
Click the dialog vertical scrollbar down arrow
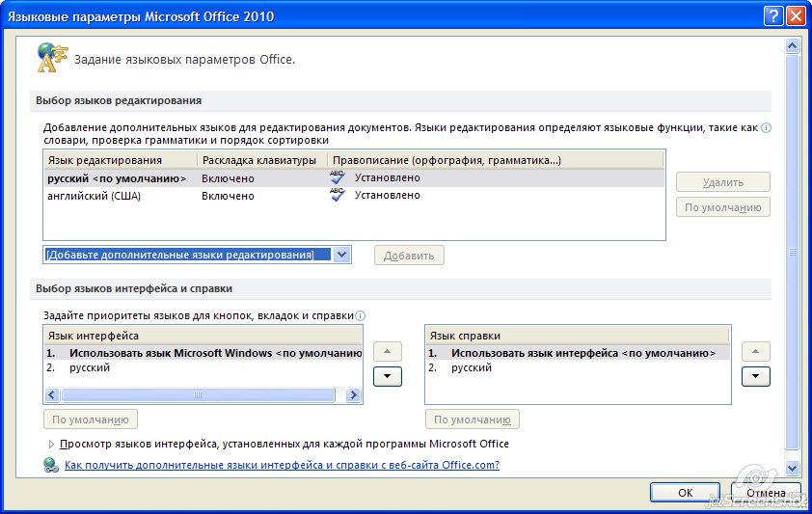click(793, 469)
